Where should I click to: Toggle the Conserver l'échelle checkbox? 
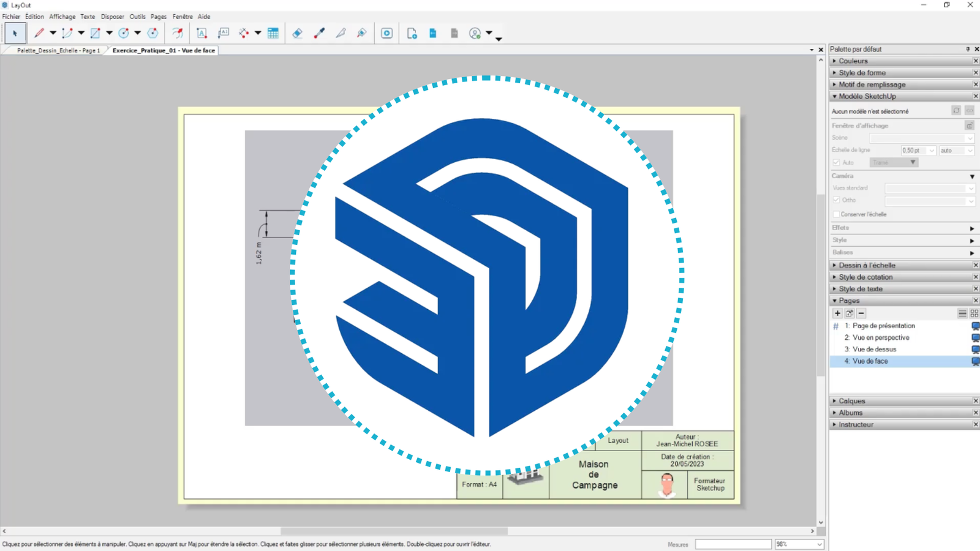point(836,214)
